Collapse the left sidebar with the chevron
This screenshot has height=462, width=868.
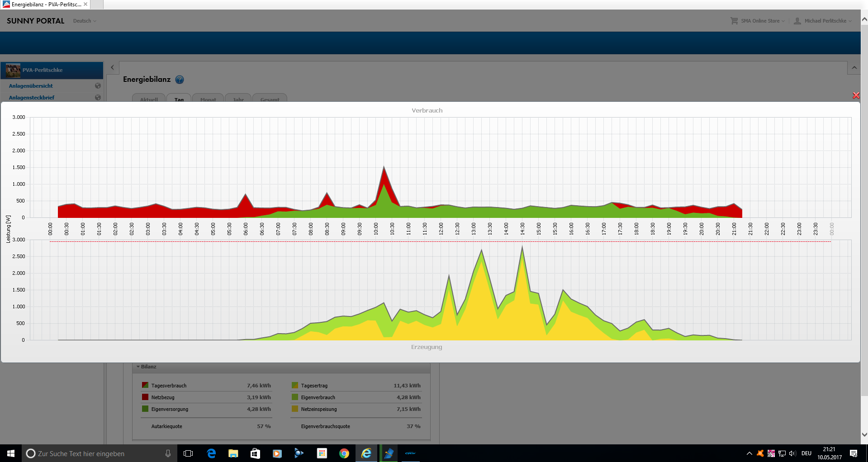pyautogui.click(x=112, y=68)
